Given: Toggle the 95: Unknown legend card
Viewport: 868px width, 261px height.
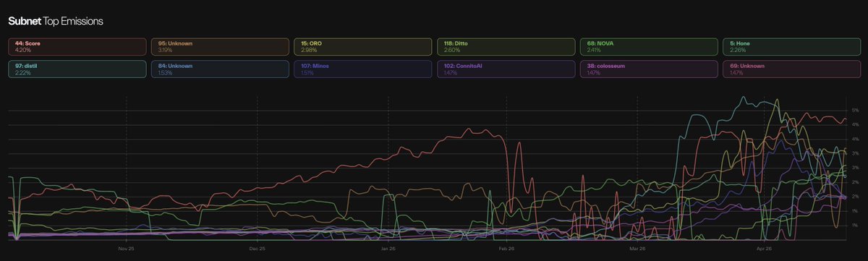Looking at the screenshot, I should point(221,46).
